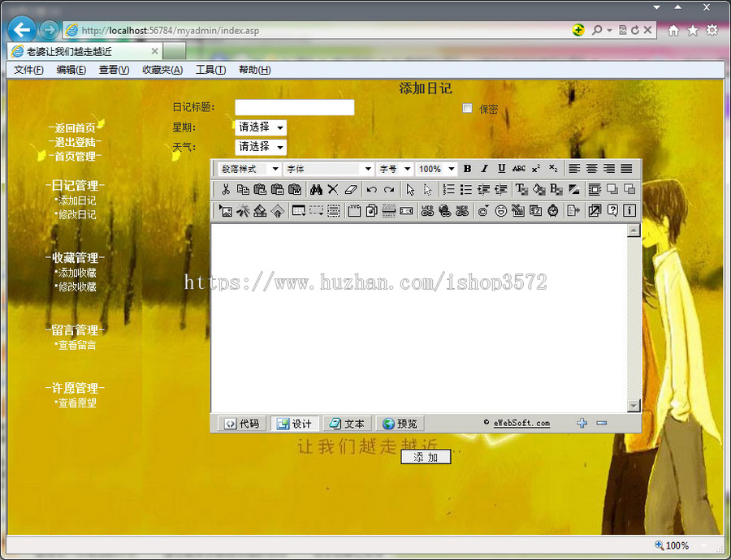Tick the 保密 checkbox
This screenshot has height=560, width=731.
[x=467, y=108]
